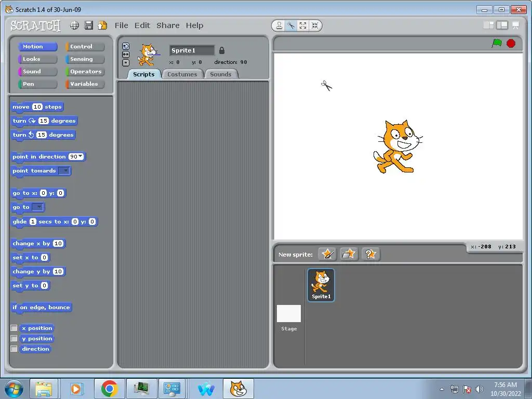Select the Sound block category
Viewport: 532px width, 399px height.
(x=37, y=72)
